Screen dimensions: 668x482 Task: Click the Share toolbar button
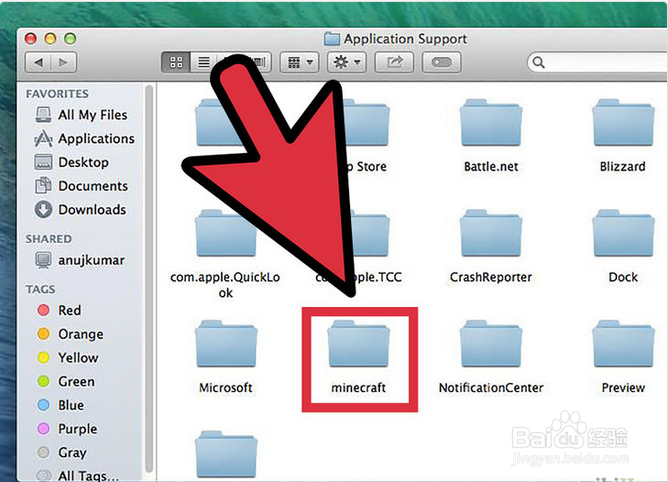coord(394,63)
